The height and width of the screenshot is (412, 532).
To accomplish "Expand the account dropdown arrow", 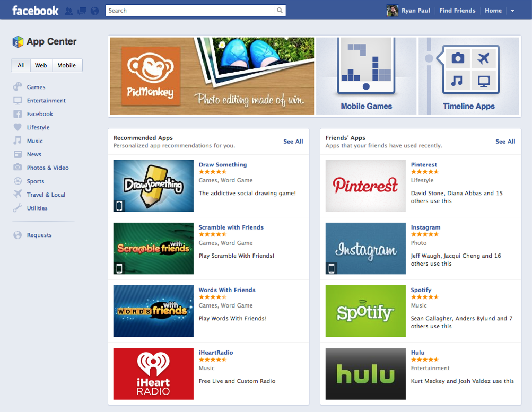I will point(512,11).
